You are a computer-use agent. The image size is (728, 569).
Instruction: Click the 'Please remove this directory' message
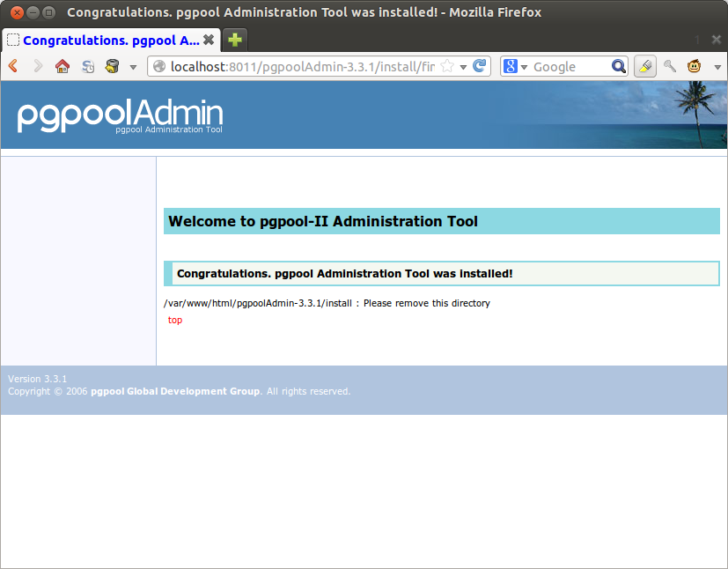427,303
